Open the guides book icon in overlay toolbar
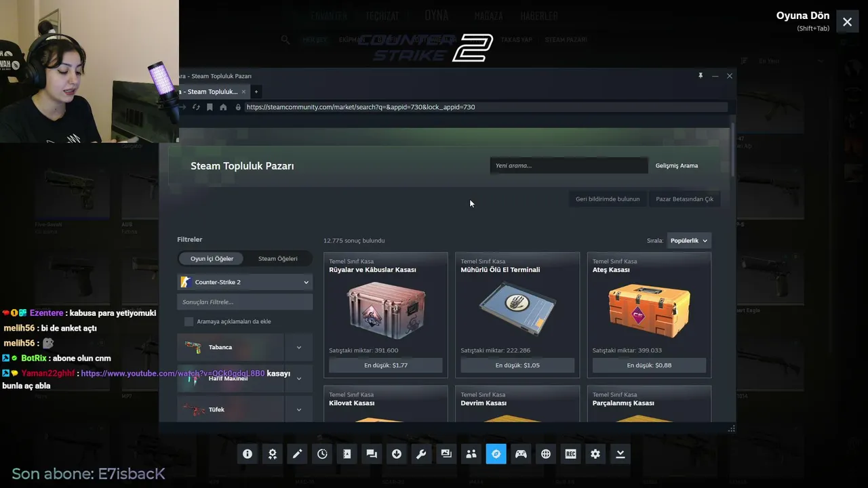This screenshot has width=868, height=488. coord(347,454)
